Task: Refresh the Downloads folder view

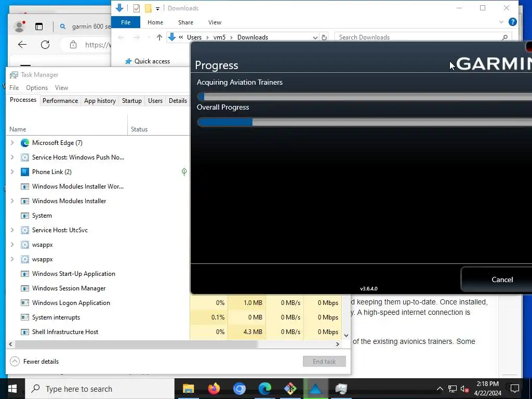Action: [x=324, y=37]
